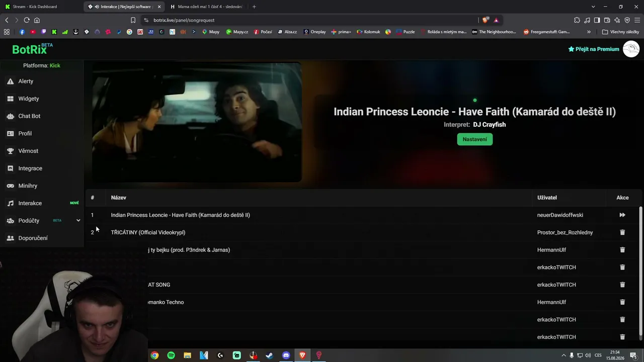Image resolution: width=644 pixels, height=362 pixels.
Task: Expand the Podúčty submenu chevron
Action: tap(78, 221)
